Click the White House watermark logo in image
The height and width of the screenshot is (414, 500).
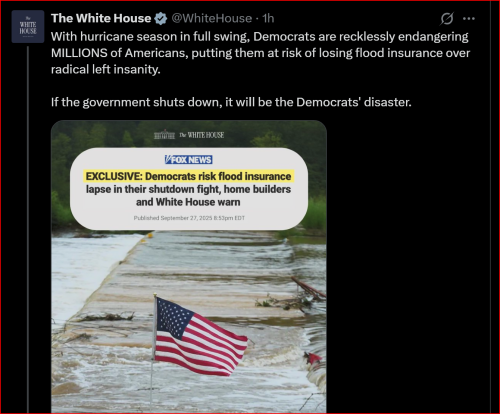tap(189, 135)
